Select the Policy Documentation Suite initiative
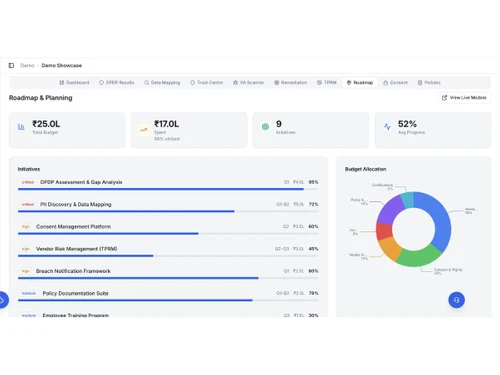This screenshot has width=500, height=375. click(x=75, y=293)
